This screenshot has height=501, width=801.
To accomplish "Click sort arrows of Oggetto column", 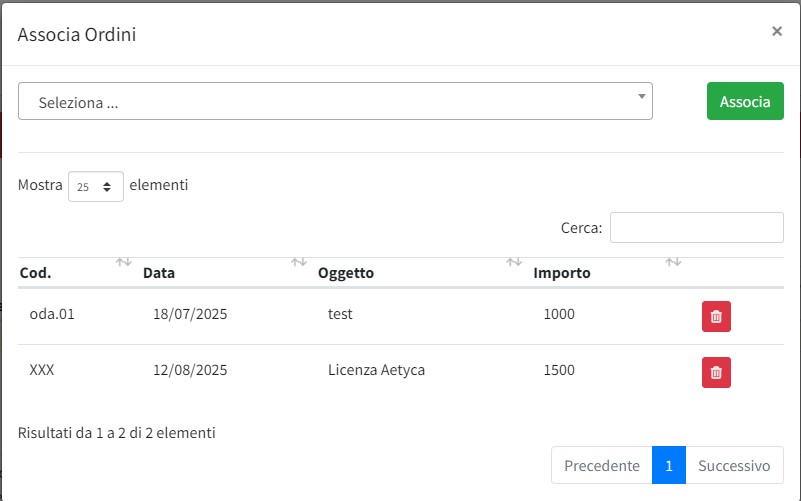I will click(x=514, y=262).
